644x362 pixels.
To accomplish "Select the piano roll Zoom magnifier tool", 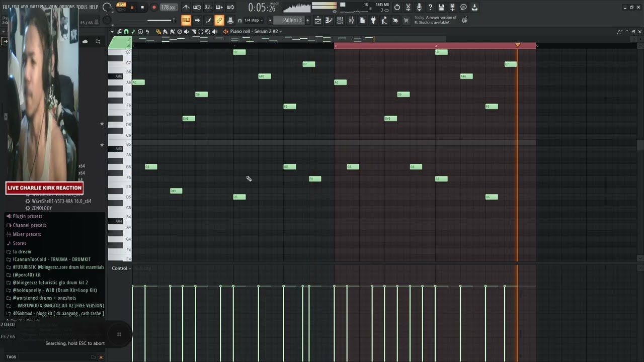I will click(208, 32).
